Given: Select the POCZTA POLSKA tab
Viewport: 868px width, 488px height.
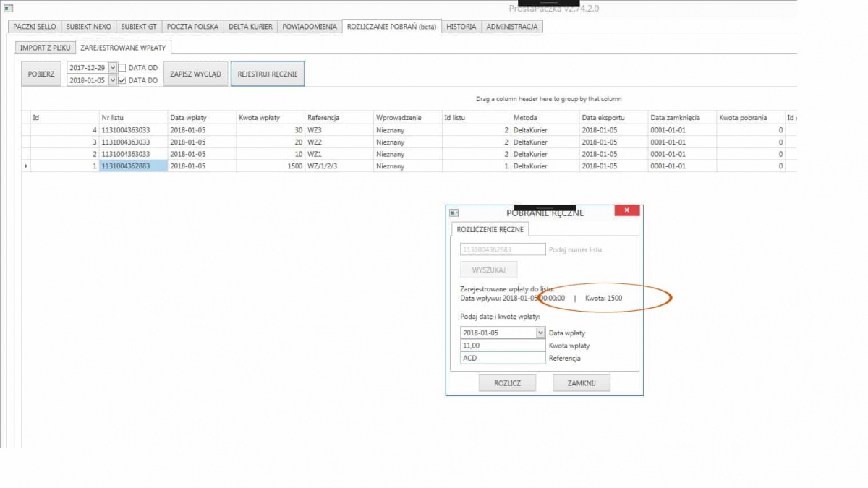Looking at the screenshot, I should (192, 27).
